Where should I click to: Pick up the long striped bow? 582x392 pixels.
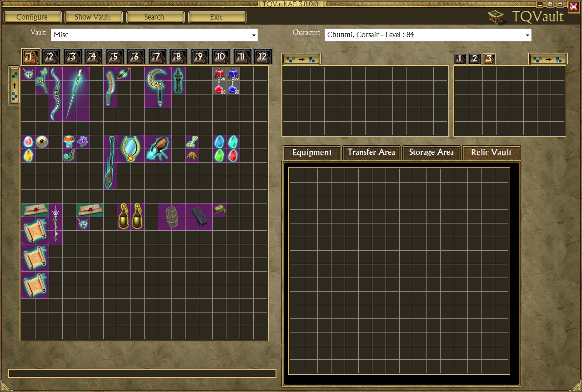tap(55, 94)
